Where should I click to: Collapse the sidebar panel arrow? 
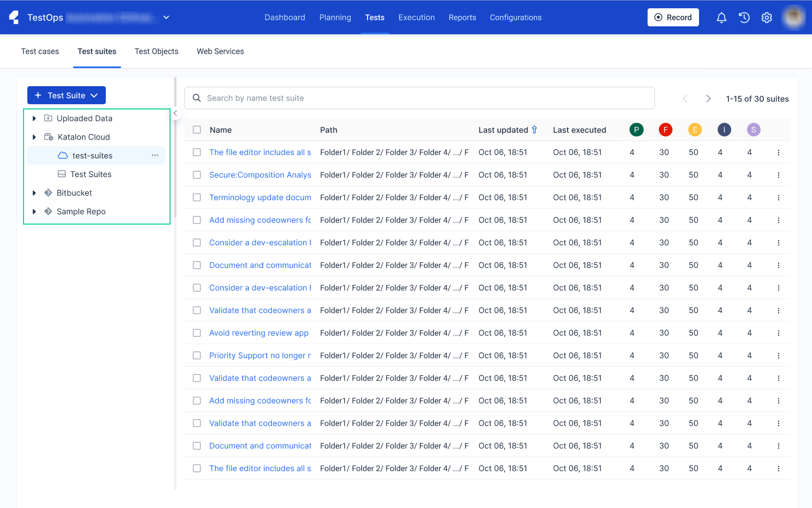176,113
